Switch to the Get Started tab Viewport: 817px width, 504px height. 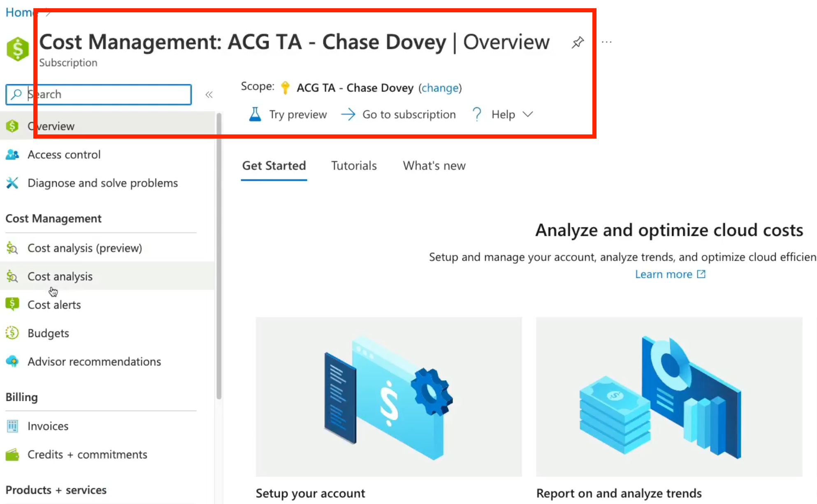coord(274,166)
